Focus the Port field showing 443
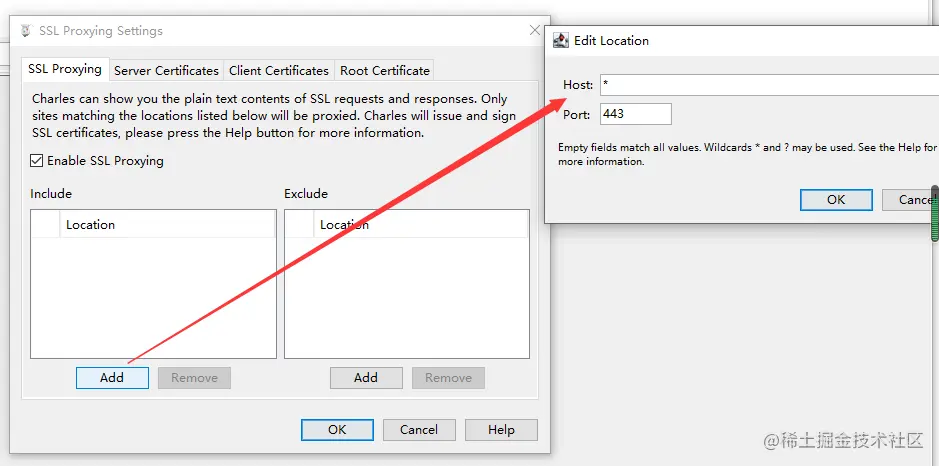Image resolution: width=939 pixels, height=466 pixels. [635, 114]
